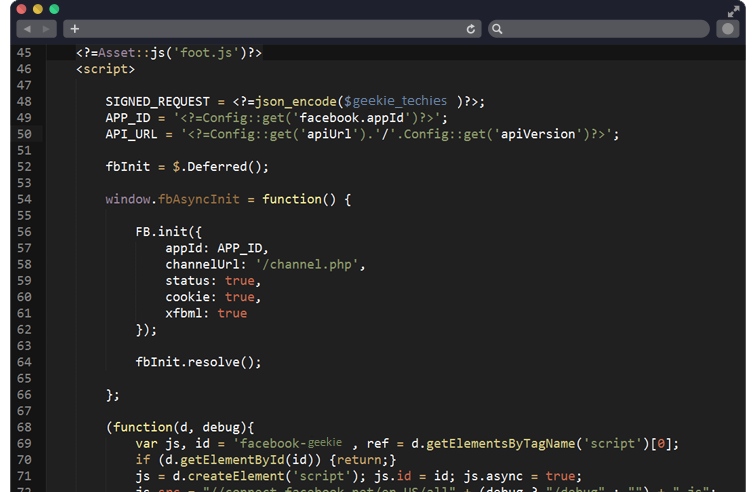Click the $geekie_techies variable
Image resolution: width=756 pixels, height=492 pixels.
click(x=395, y=101)
